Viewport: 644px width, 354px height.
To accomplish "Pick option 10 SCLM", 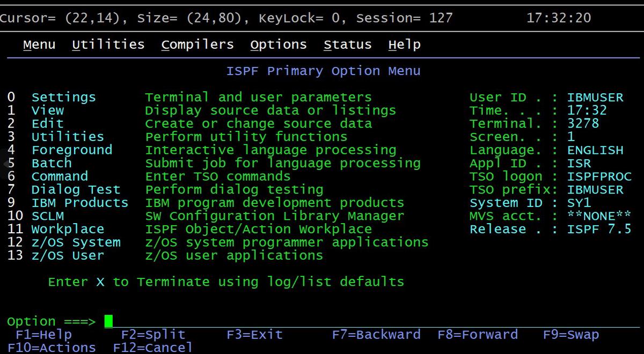I will [x=47, y=216].
